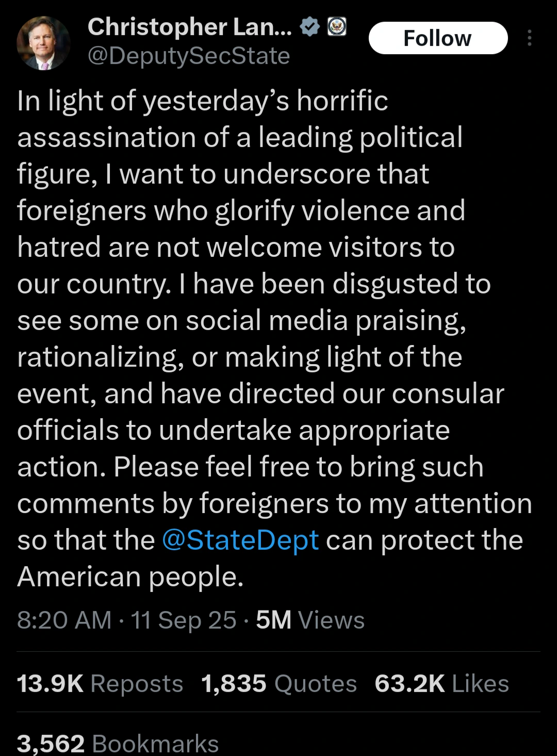Open the @DeputySecState handle link
This screenshot has height=756, width=557.
tap(189, 56)
